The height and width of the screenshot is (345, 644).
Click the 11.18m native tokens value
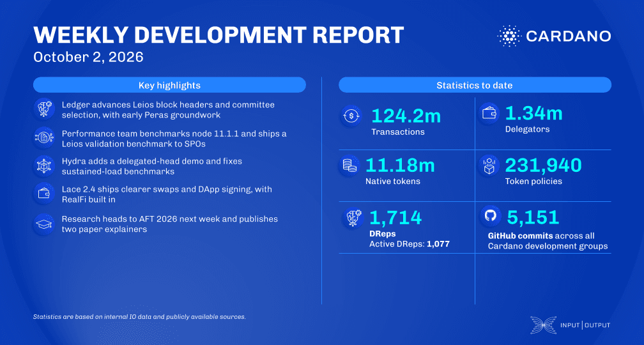coord(400,165)
